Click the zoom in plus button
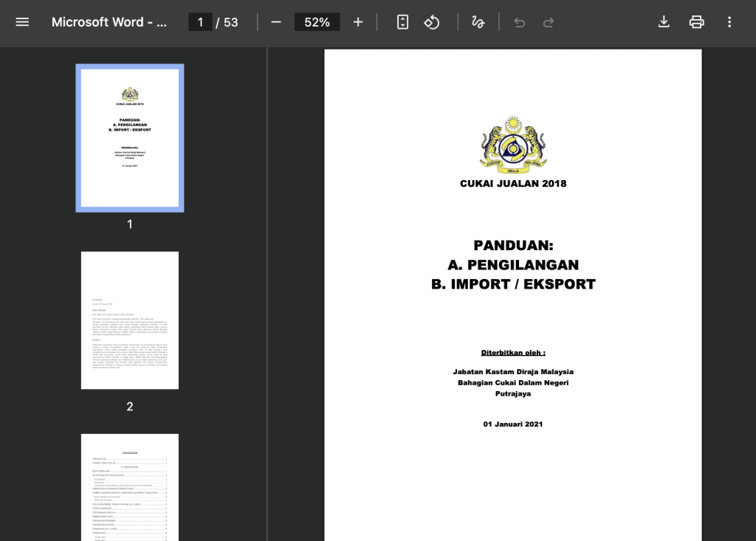 (358, 22)
